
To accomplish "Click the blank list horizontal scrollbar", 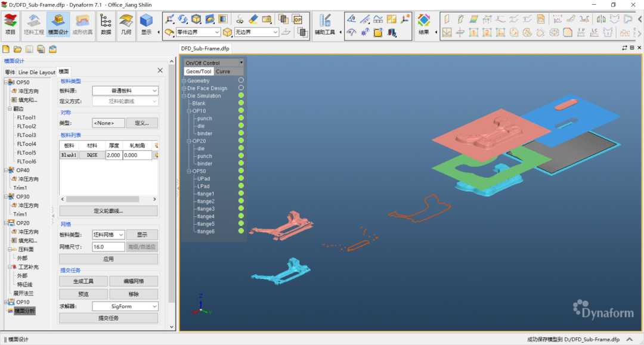I will (x=103, y=199).
